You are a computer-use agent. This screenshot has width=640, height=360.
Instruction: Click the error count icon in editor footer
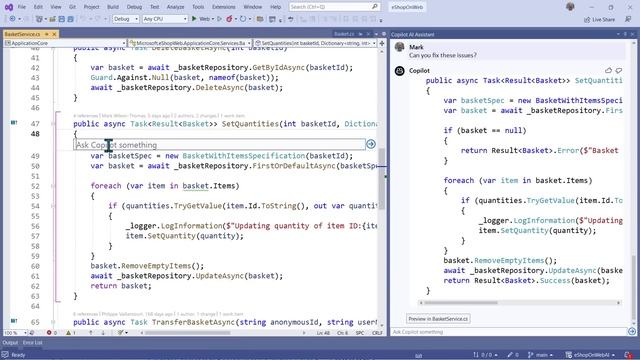49,333
